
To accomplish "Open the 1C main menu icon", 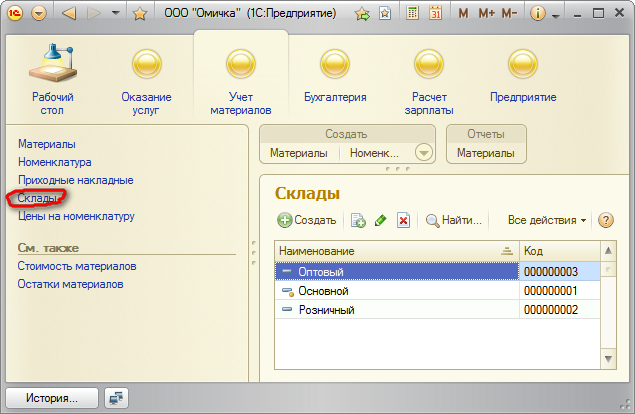I will pos(15,13).
